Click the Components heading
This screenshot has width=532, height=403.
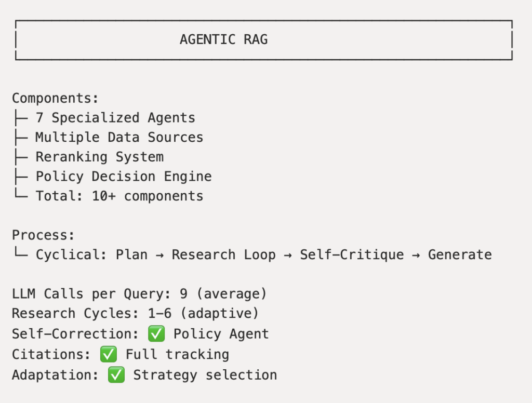55,98
